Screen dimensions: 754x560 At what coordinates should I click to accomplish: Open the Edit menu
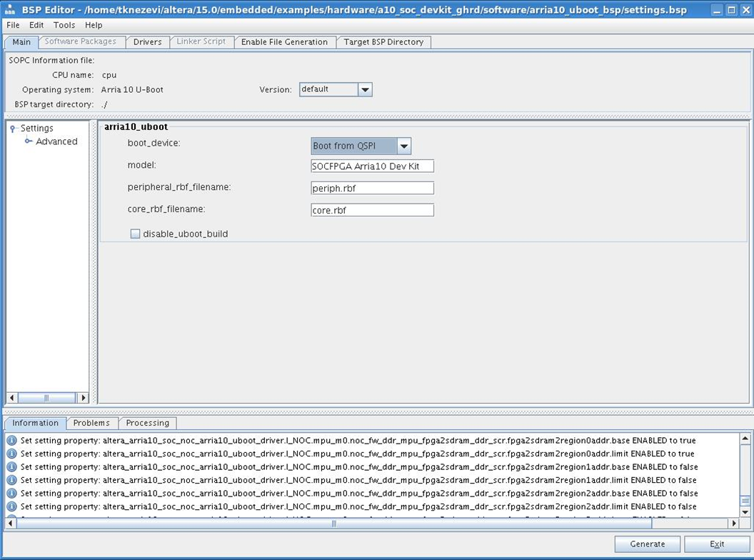[x=36, y=25]
